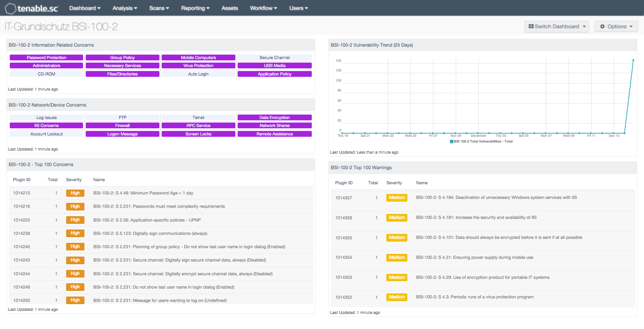Click the CD-ROM indicator
644x329 pixels.
47,74
